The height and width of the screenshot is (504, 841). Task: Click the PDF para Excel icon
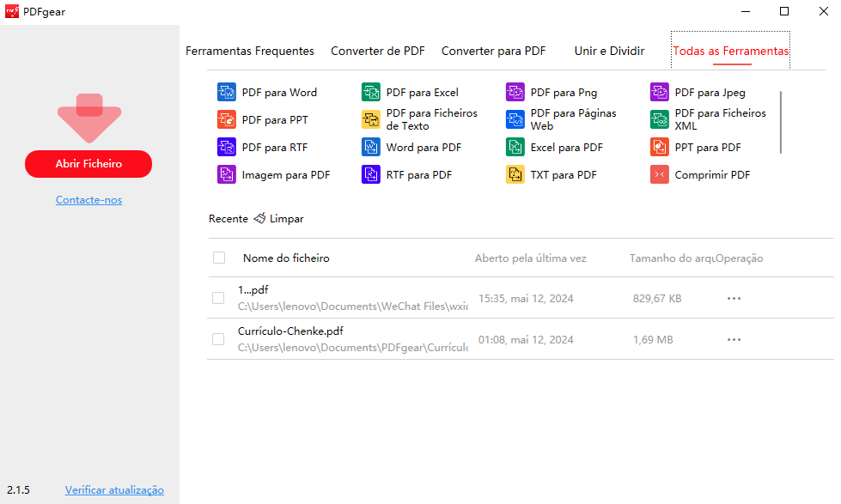pyautogui.click(x=370, y=92)
